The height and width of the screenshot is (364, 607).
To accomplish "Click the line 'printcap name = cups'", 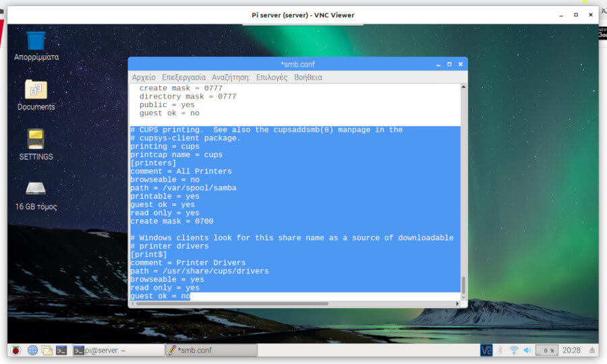I will point(177,155).
